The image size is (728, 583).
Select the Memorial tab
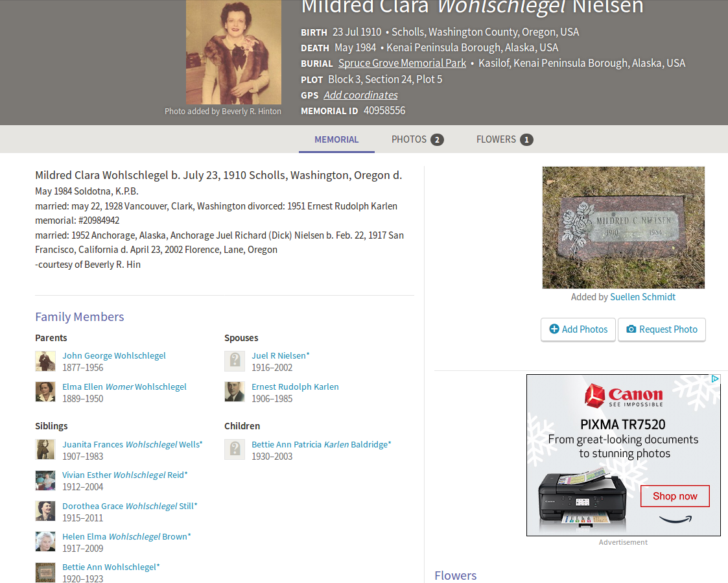click(x=336, y=139)
